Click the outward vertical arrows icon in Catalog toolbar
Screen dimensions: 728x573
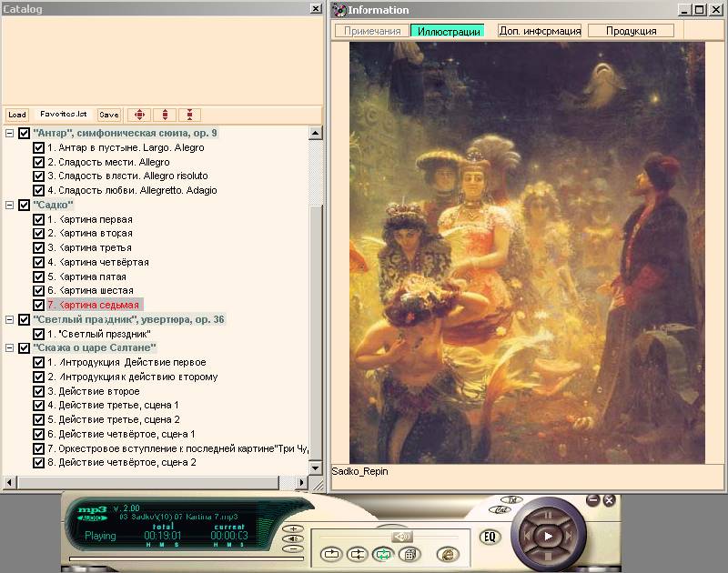165,115
